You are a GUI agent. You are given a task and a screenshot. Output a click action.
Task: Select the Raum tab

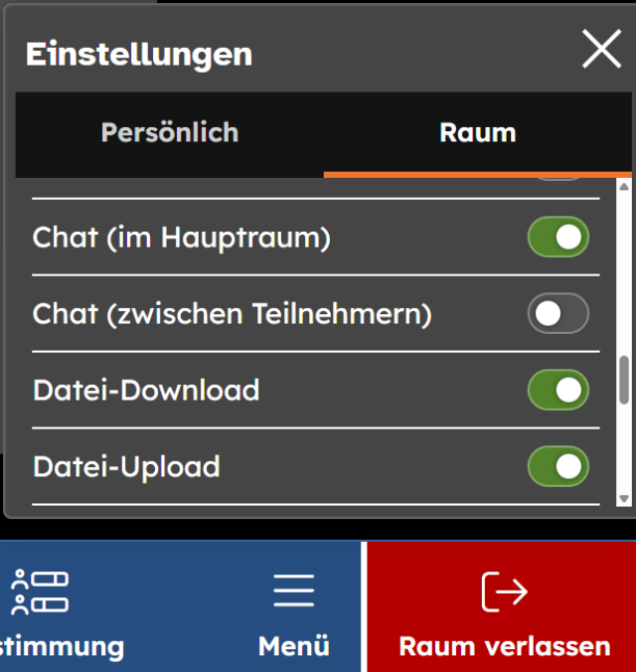click(477, 133)
